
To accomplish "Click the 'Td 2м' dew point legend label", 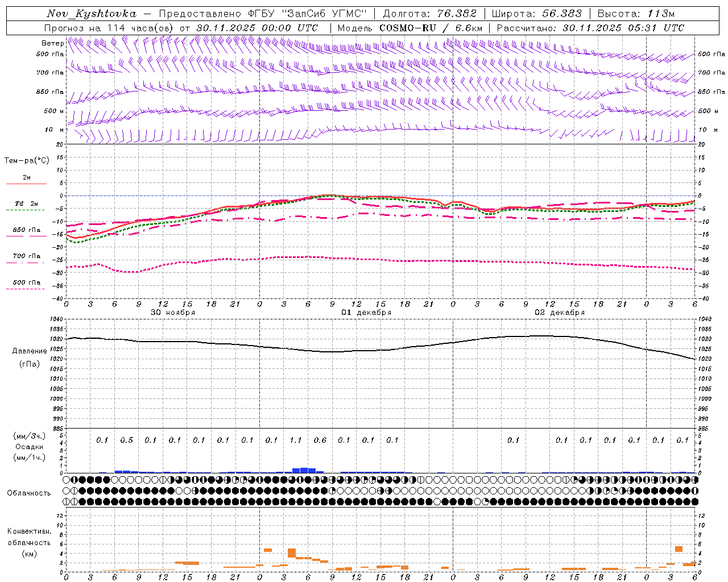I will pos(27,203).
